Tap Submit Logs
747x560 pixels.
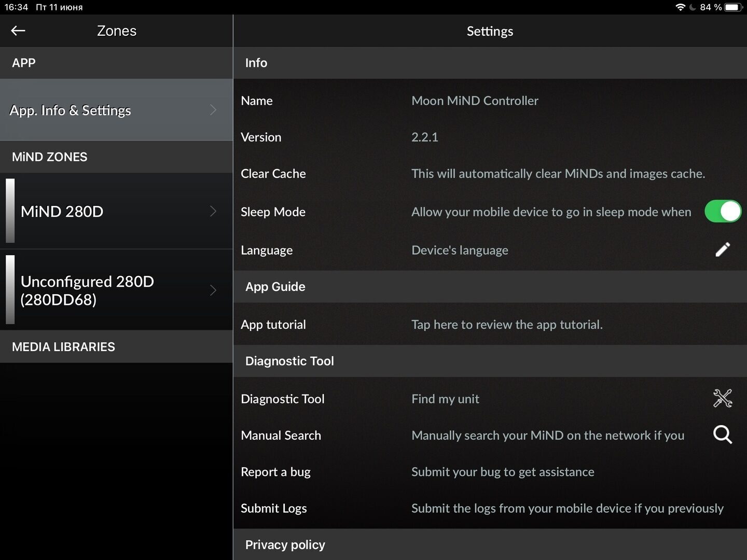click(490, 508)
